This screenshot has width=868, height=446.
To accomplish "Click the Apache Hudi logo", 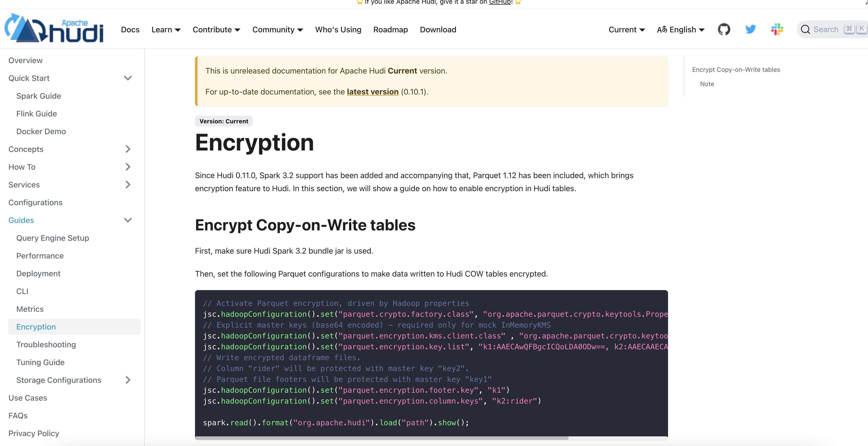I will pos(54,29).
